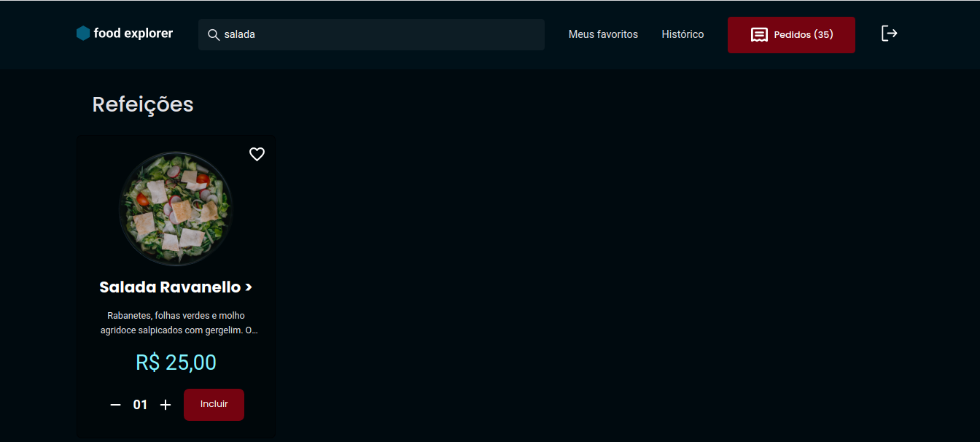Open Meus favoritos
Image resolution: width=980 pixels, height=442 pixels.
(603, 34)
